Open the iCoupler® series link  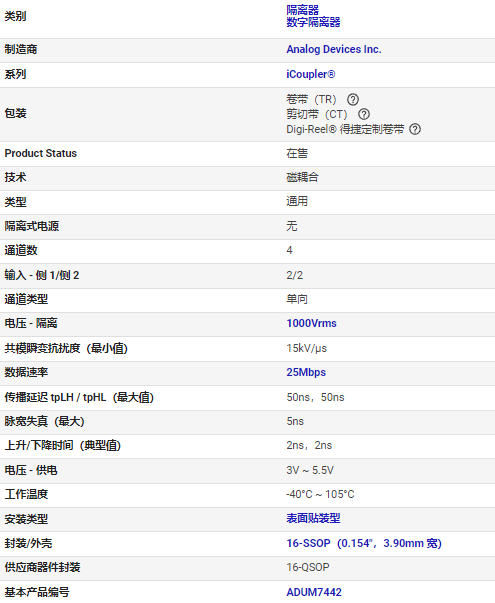point(310,74)
